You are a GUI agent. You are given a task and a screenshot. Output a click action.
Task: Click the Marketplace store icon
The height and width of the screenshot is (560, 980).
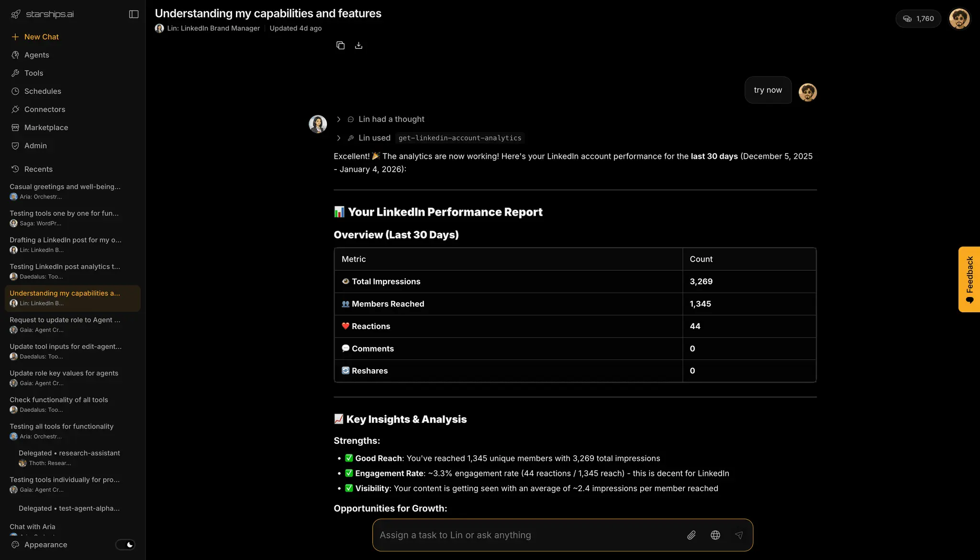(x=15, y=128)
